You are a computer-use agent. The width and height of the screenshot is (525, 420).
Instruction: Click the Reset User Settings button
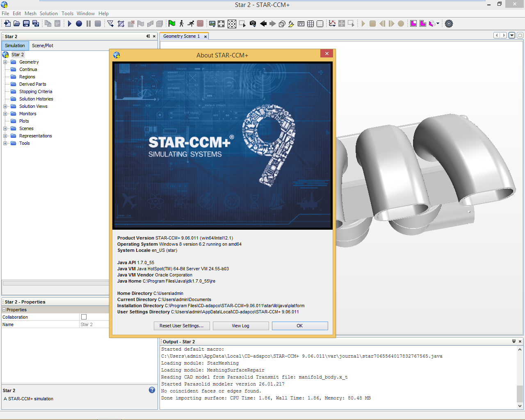click(x=182, y=326)
